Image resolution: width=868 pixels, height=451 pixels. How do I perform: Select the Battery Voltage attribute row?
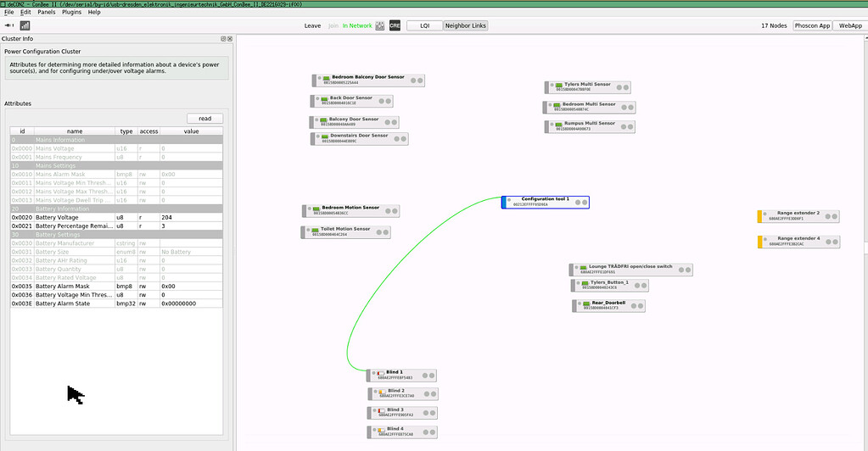point(116,218)
